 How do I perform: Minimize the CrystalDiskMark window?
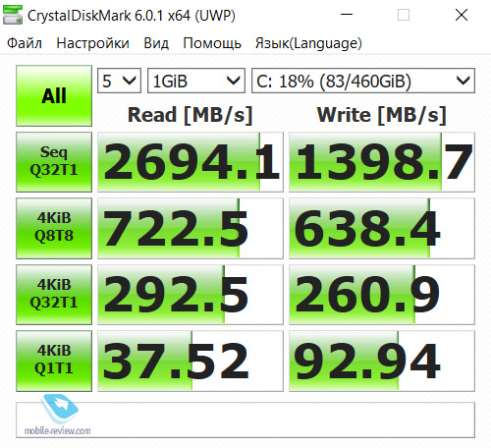[347, 15]
